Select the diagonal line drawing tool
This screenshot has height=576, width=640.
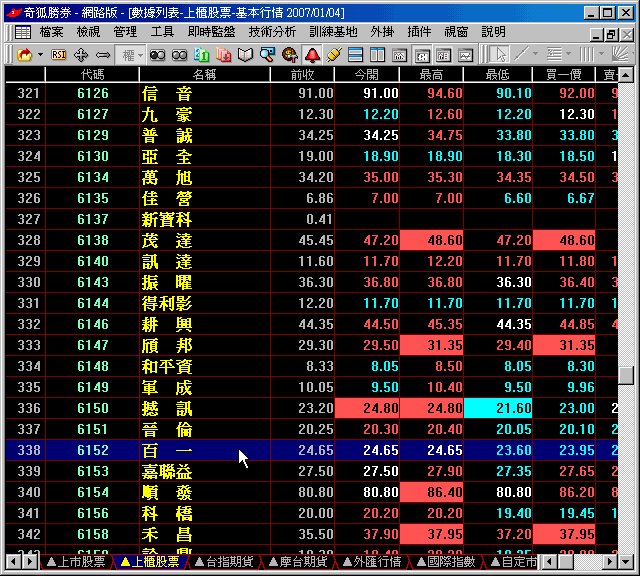[522, 55]
